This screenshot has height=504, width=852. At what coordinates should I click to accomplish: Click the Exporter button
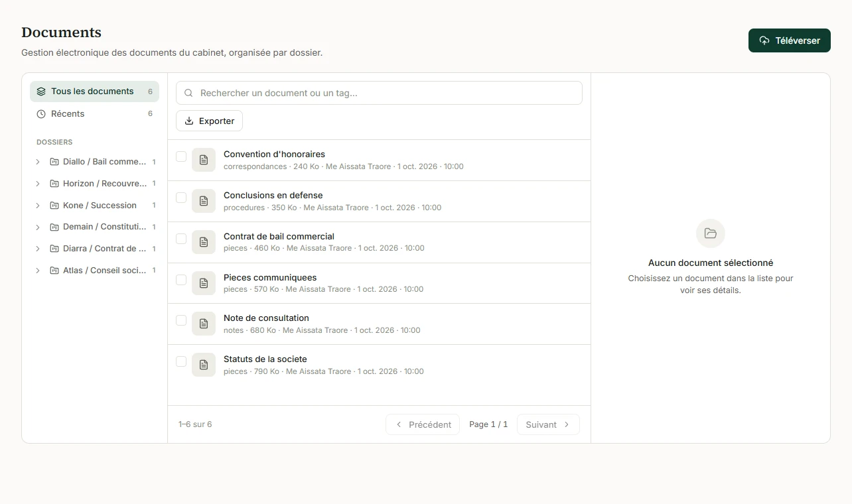click(209, 121)
